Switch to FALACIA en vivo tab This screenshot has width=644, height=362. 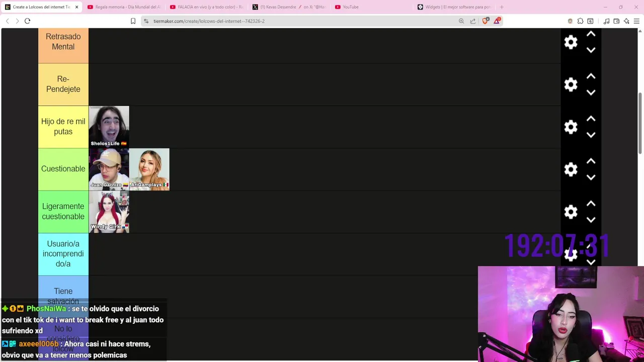206,7
